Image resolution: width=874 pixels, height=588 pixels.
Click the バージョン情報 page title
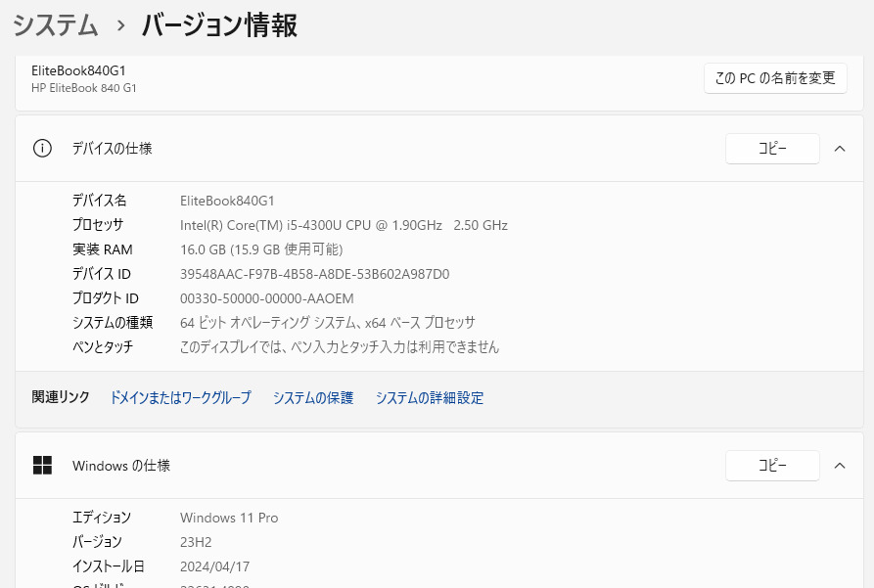(x=219, y=25)
